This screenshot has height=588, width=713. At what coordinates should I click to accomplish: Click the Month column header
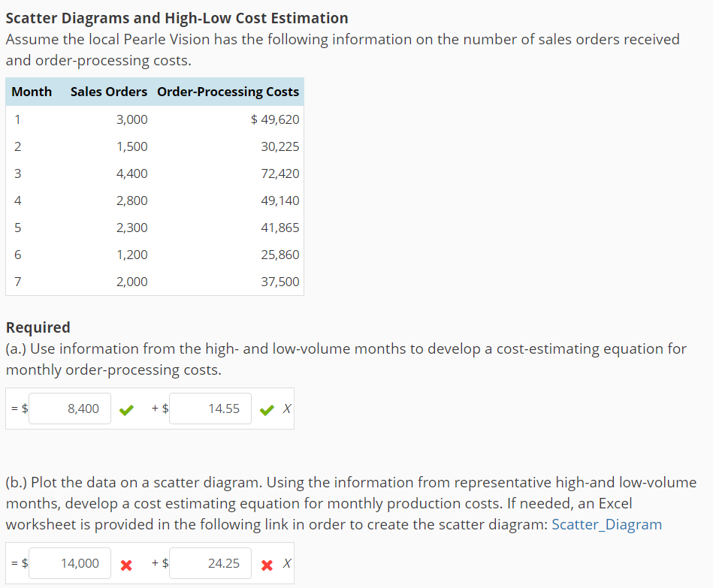coord(32,91)
